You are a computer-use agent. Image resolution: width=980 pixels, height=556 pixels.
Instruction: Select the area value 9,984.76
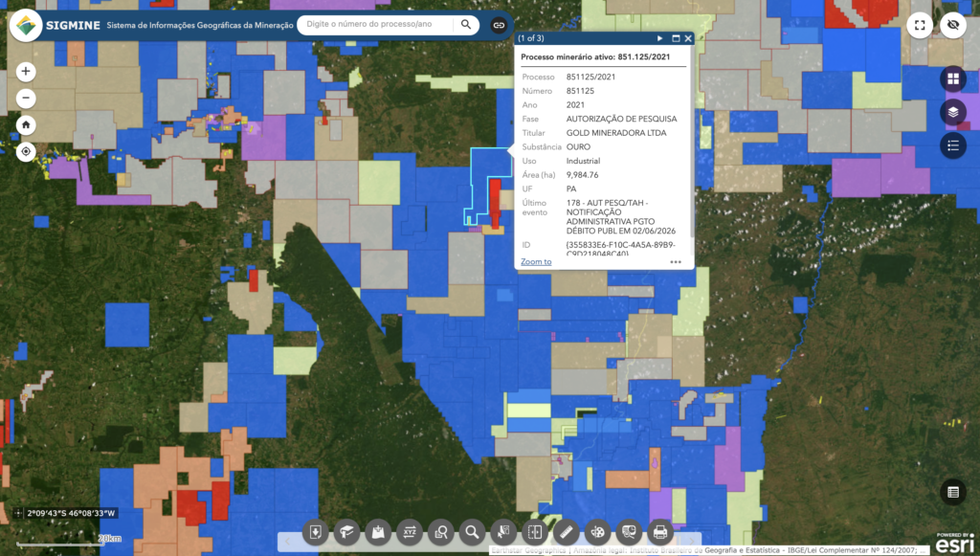(583, 175)
